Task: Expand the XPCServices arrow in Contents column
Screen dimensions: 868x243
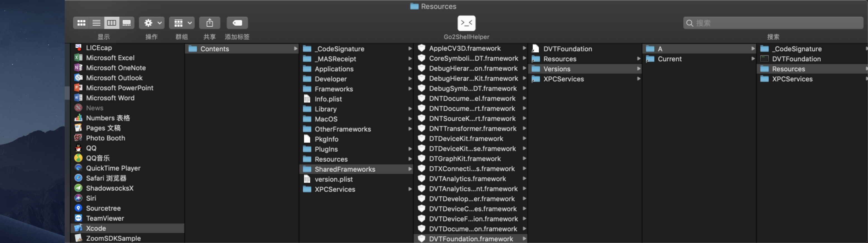Action: (410, 189)
